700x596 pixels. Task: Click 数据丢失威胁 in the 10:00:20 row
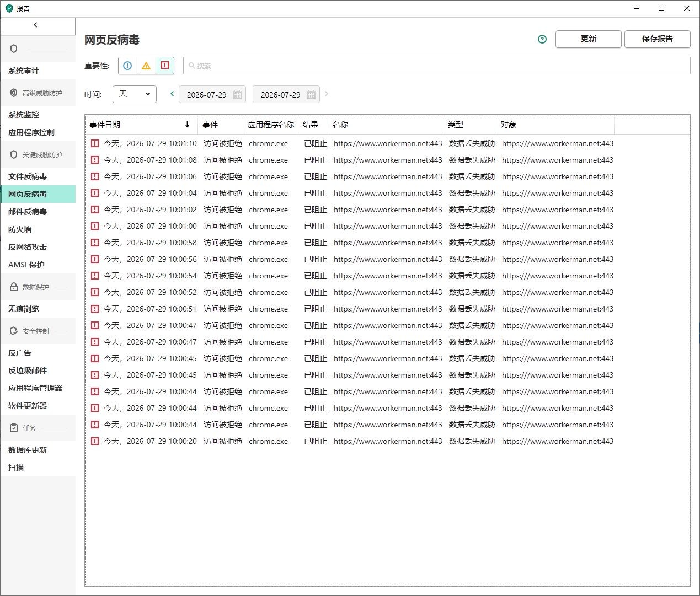coord(472,441)
